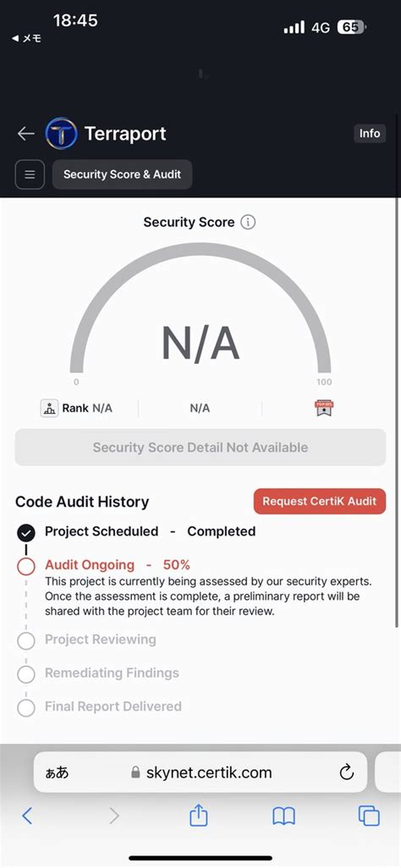
Task: Open the hamburger menu icon
Action: (x=30, y=174)
